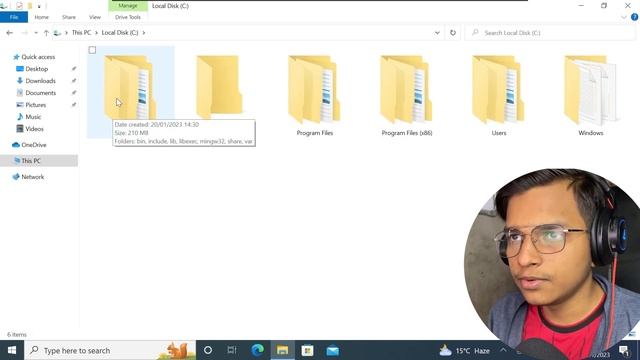The height and width of the screenshot is (360, 640).
Task: Open the Help question mark icon
Action: [634, 17]
